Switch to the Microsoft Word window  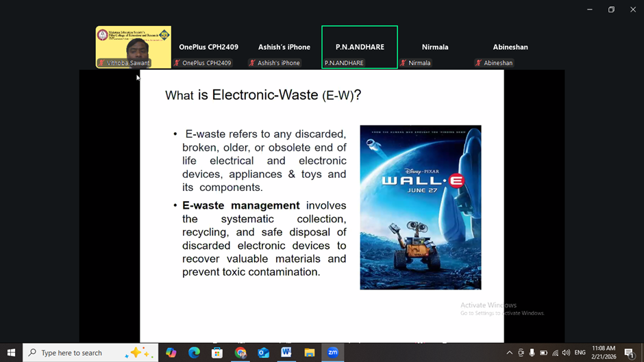tap(286, 352)
